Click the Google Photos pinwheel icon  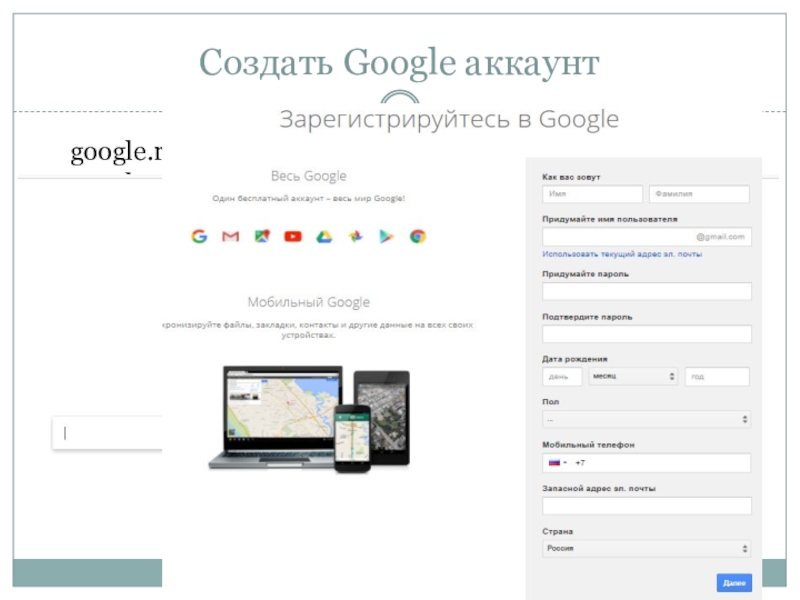356,236
